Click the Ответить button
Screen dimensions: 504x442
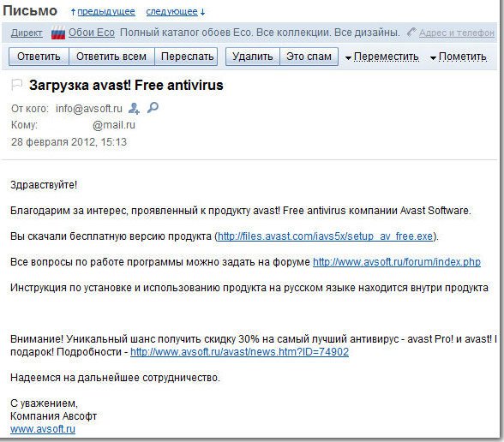(39, 57)
